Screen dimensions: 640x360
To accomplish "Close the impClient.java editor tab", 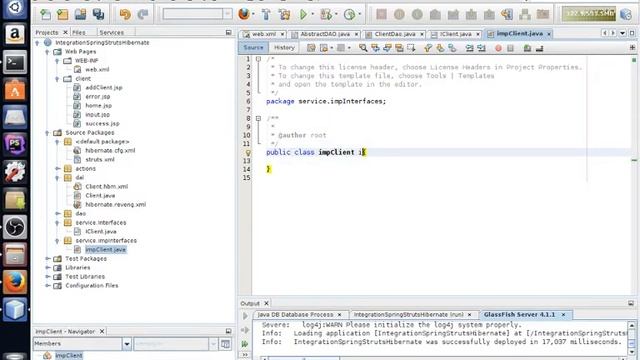I will point(549,34).
